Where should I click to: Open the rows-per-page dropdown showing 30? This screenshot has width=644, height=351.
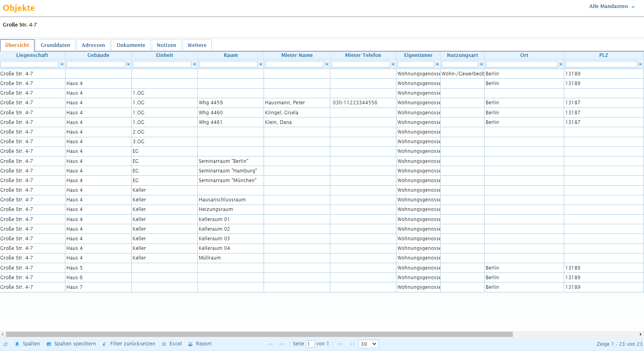368,344
